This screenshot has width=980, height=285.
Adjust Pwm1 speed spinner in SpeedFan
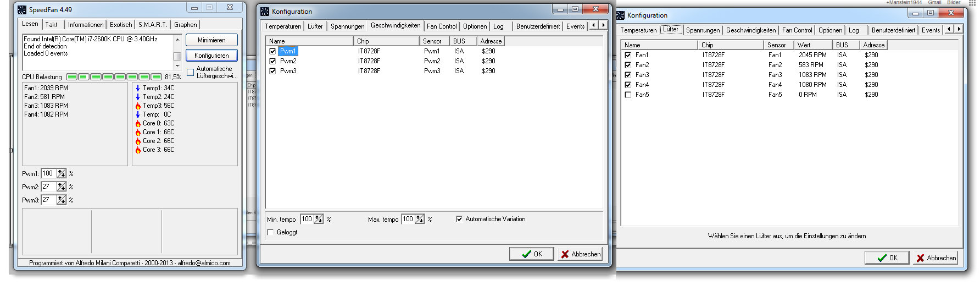[x=62, y=173]
